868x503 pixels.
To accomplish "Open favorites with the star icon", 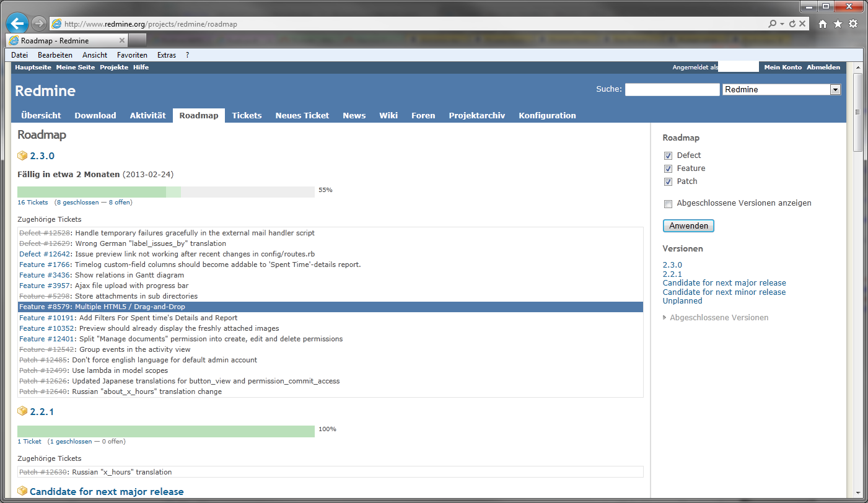I will (838, 24).
